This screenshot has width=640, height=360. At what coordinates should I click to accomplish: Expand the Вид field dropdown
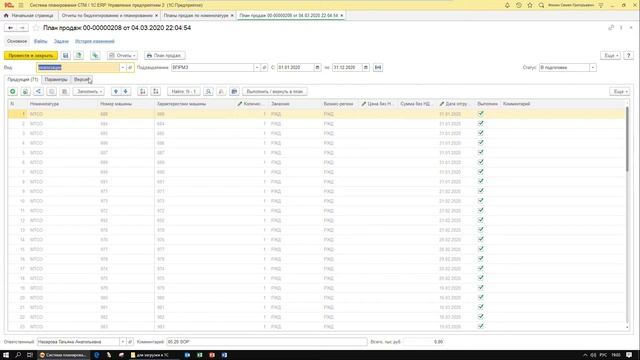[122, 67]
